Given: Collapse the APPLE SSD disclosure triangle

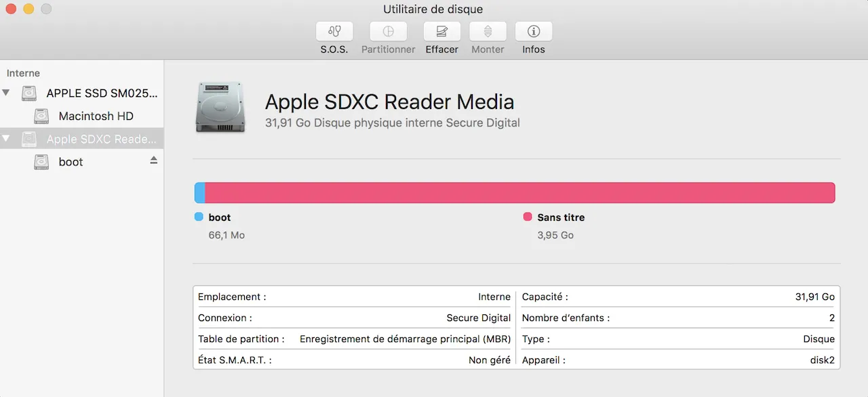Looking at the screenshot, I should point(6,93).
